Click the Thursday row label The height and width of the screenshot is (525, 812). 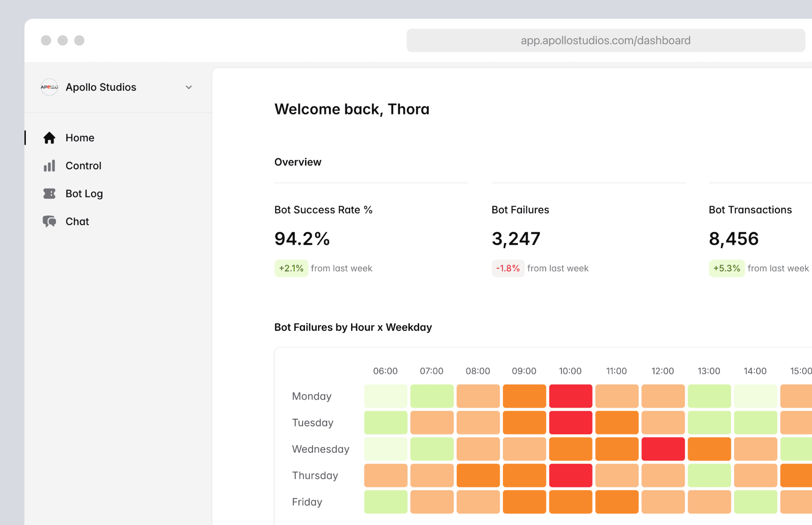(x=315, y=476)
